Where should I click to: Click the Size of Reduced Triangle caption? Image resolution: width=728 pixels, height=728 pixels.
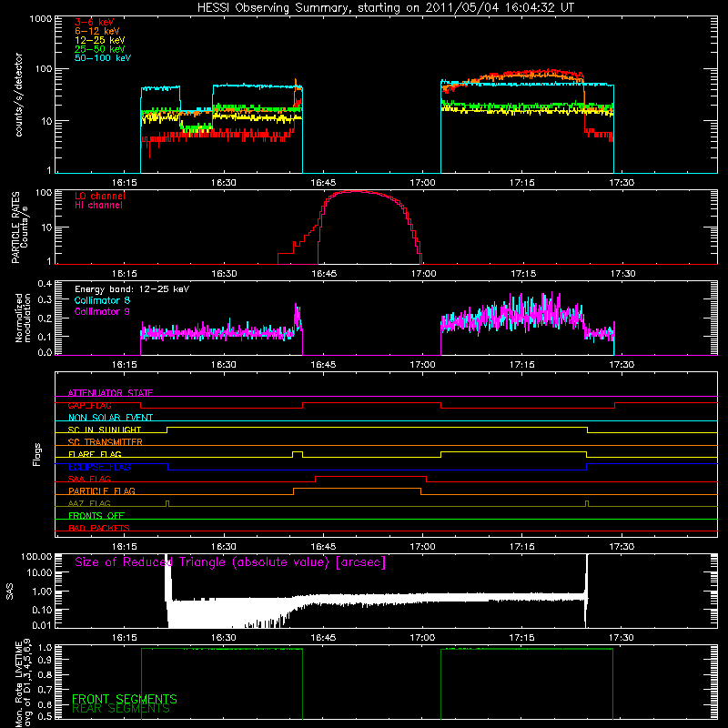(230, 562)
